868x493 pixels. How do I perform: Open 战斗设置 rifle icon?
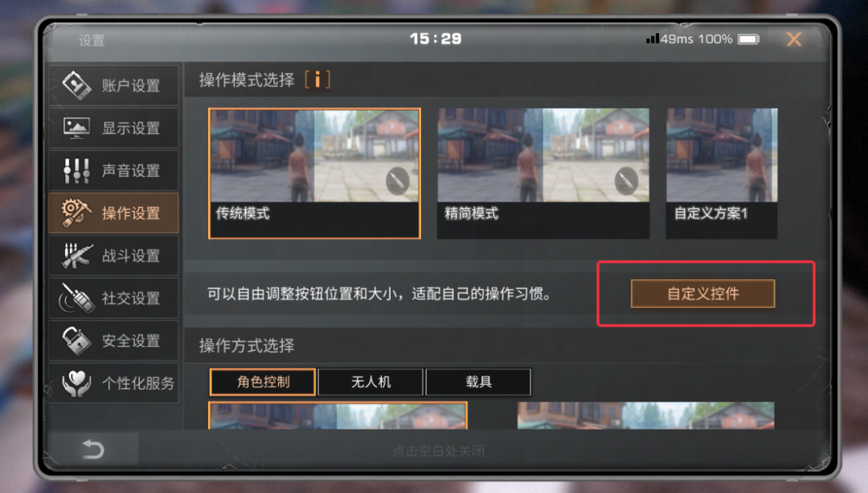pyautogui.click(x=76, y=255)
